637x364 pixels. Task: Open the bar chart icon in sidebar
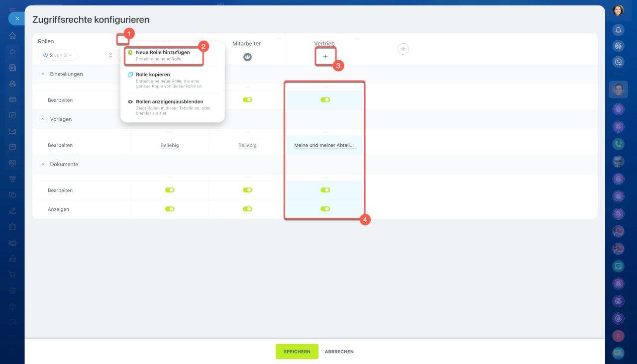point(12,258)
